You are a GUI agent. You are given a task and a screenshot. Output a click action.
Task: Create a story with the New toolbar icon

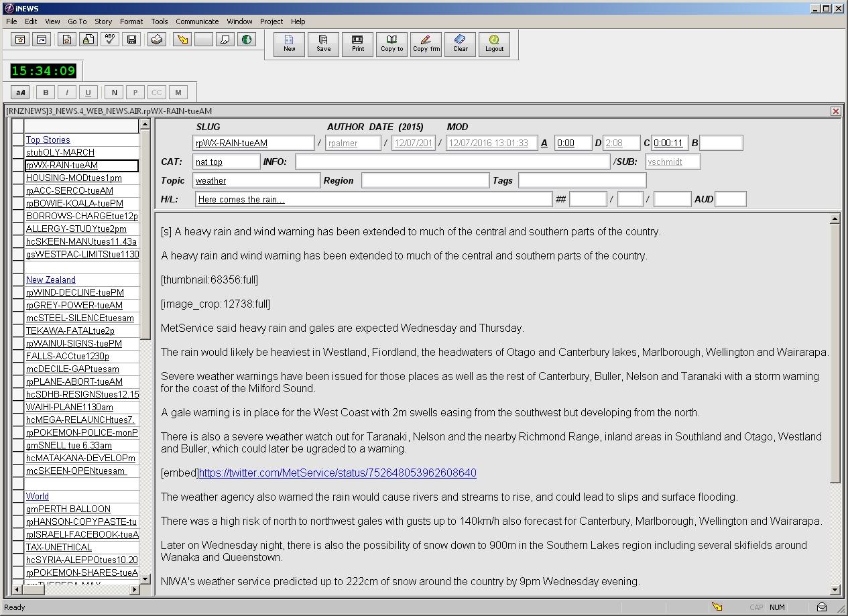coord(289,44)
